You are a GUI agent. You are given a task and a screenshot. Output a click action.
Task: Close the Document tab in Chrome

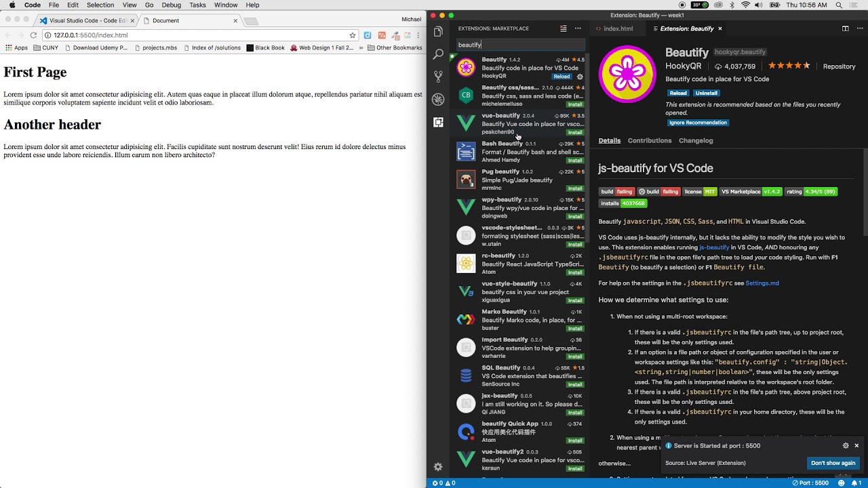[x=236, y=20]
